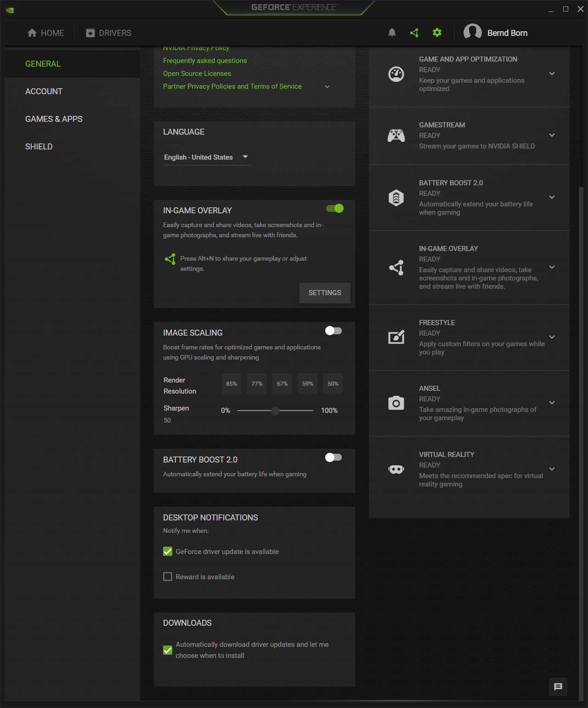The height and width of the screenshot is (708, 588).
Task: Click the Battery Boost 2.0 hexagon icon
Action: [x=396, y=198]
